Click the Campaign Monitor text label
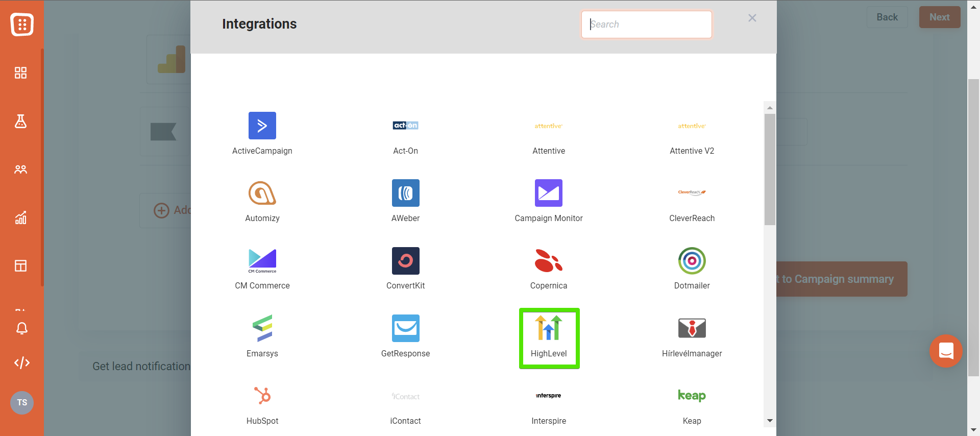The height and width of the screenshot is (436, 980). point(549,219)
